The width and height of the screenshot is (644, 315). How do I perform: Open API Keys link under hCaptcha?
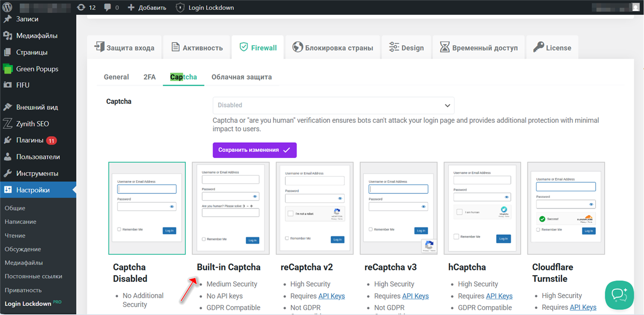pyautogui.click(x=499, y=296)
